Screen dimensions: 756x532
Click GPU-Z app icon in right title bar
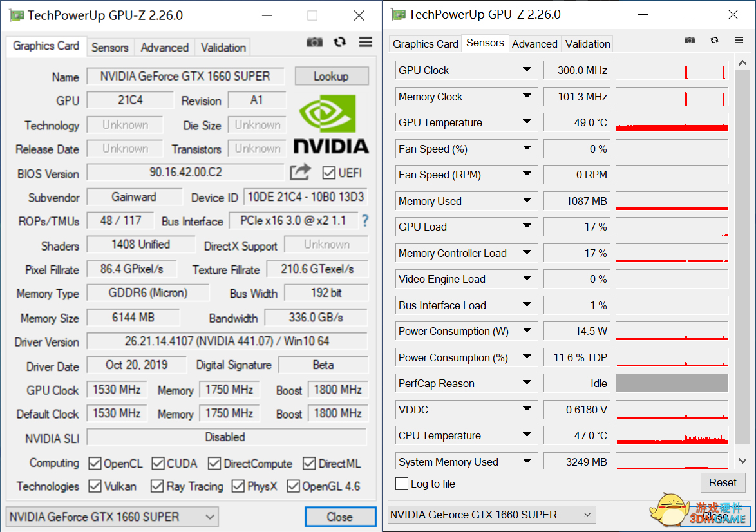(398, 14)
